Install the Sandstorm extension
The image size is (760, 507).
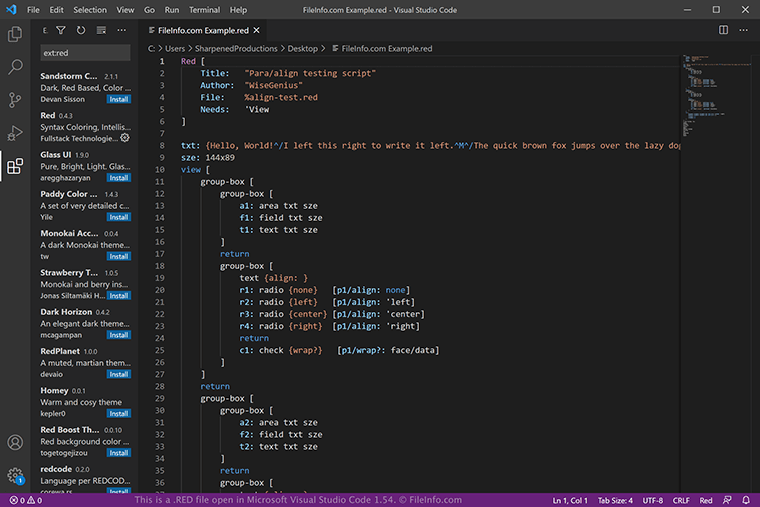(119, 99)
